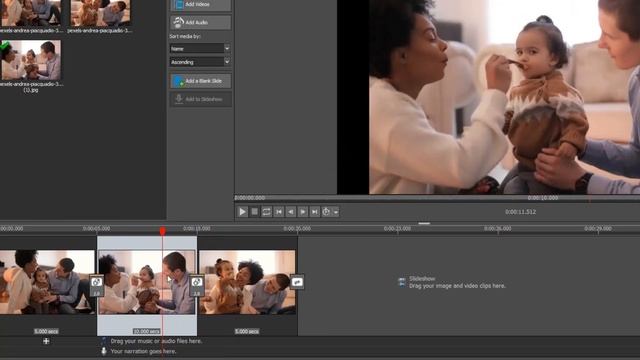
Task: Select the first top-row media thumbnail in the bin
Action: point(31,13)
